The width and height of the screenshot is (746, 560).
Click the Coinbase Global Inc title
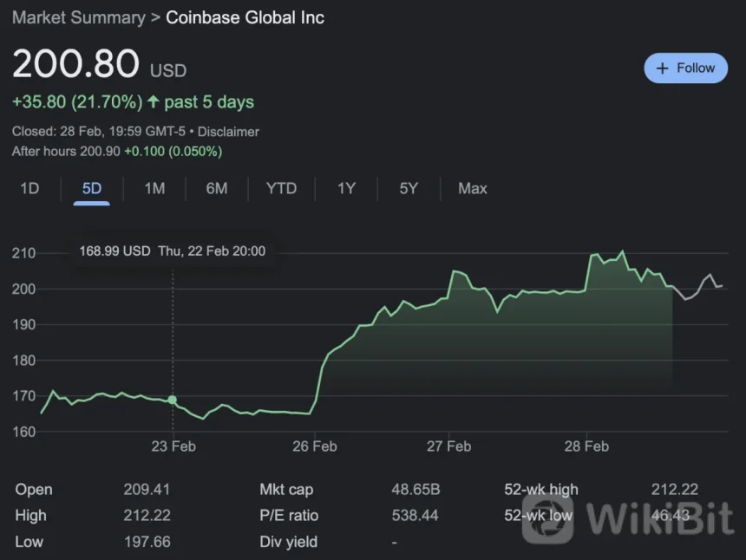245,17
